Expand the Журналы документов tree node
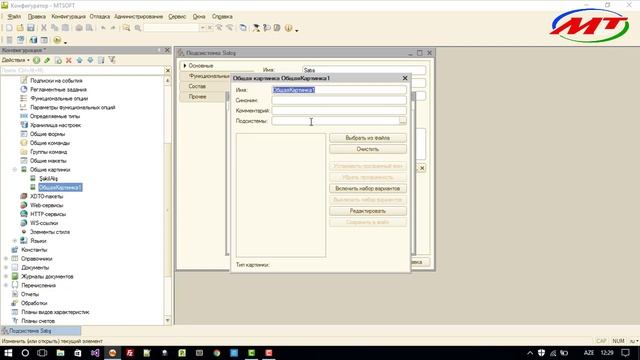 click(x=6, y=277)
